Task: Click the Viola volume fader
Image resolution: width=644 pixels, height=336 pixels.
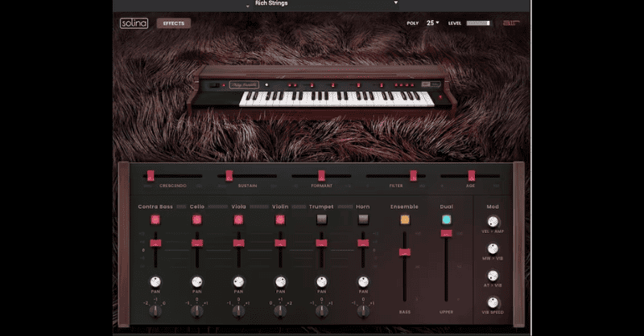Action: 238,244
